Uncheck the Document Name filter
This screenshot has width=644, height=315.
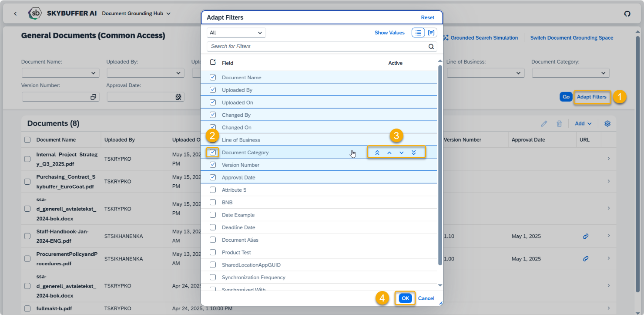[x=213, y=78]
